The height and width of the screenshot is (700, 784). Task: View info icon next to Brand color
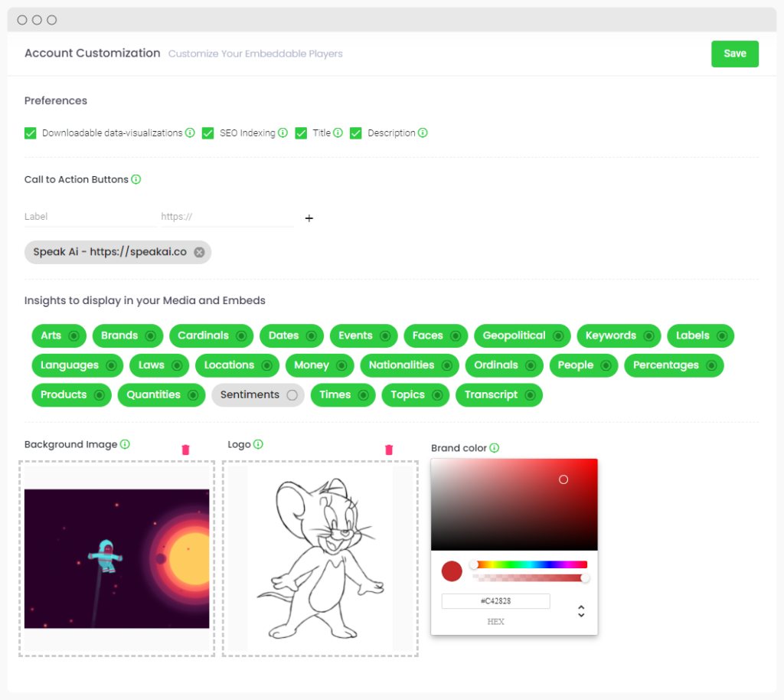tap(495, 448)
